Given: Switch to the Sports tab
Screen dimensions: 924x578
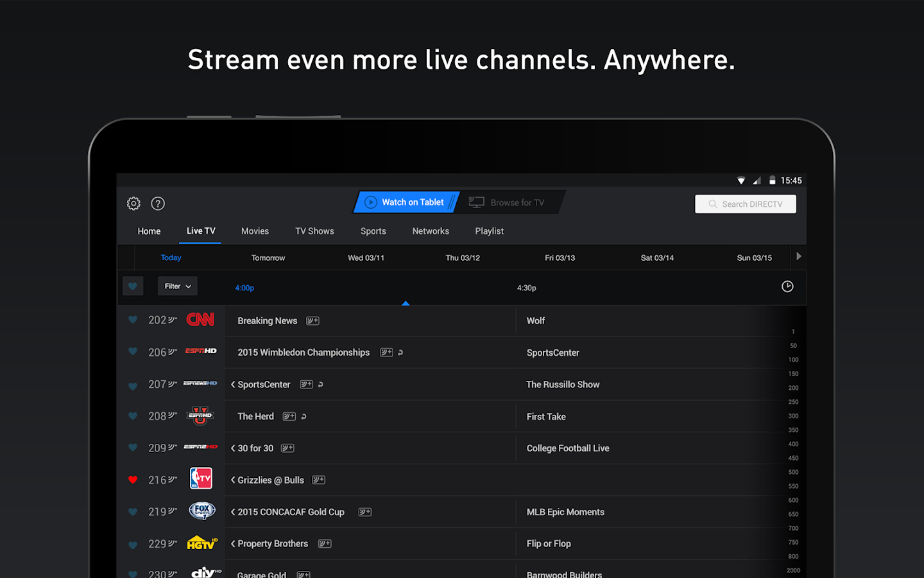Looking at the screenshot, I should (373, 231).
